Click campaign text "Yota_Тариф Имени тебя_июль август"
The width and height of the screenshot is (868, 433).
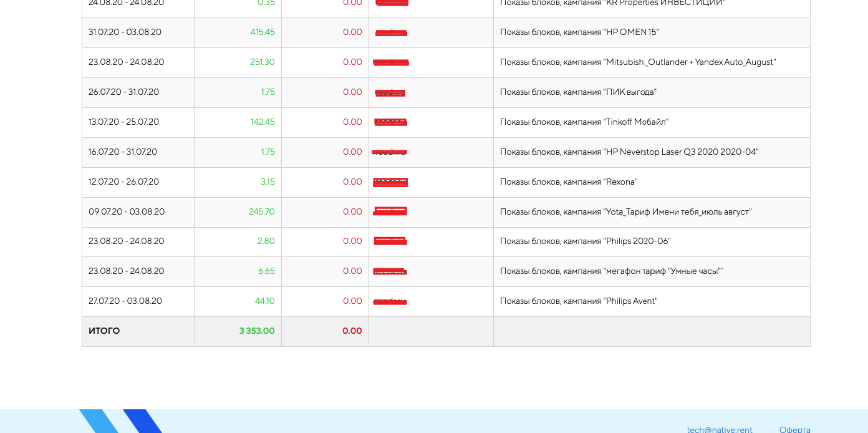point(678,212)
